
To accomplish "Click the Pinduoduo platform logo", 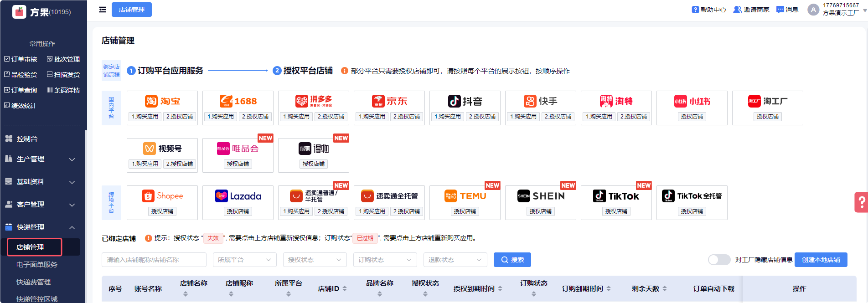I will pos(314,101).
